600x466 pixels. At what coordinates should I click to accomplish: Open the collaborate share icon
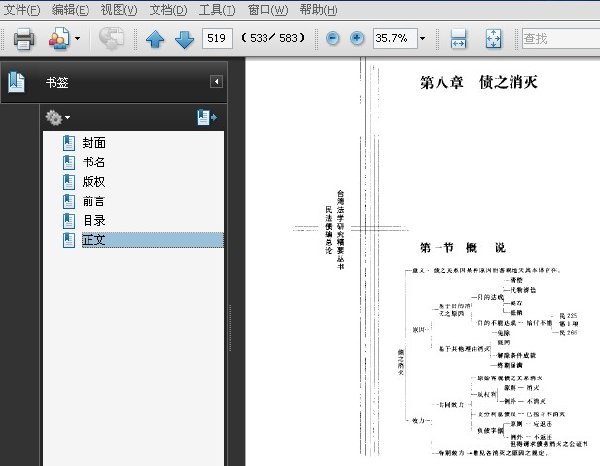59,38
